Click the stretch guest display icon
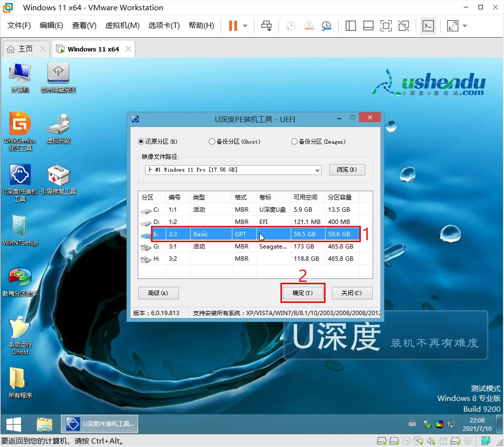The height and width of the screenshot is (447, 504). pyautogui.click(x=453, y=25)
